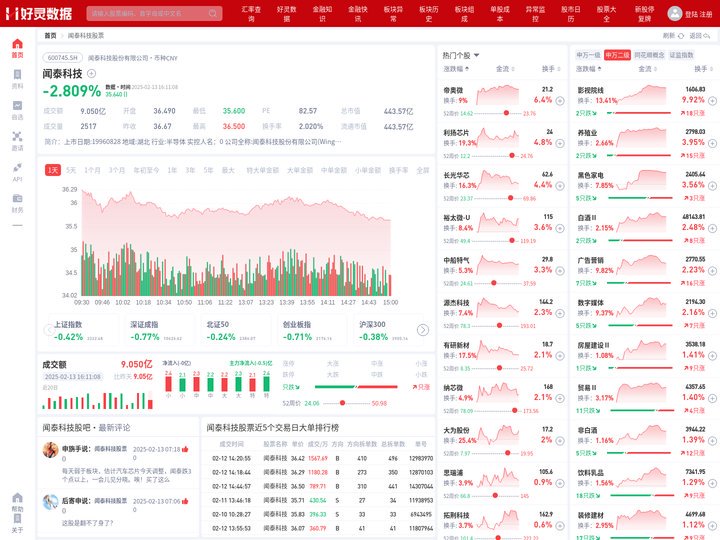Click the 刷新 refresh icon
This screenshot has height=540, width=720.
(681, 36)
